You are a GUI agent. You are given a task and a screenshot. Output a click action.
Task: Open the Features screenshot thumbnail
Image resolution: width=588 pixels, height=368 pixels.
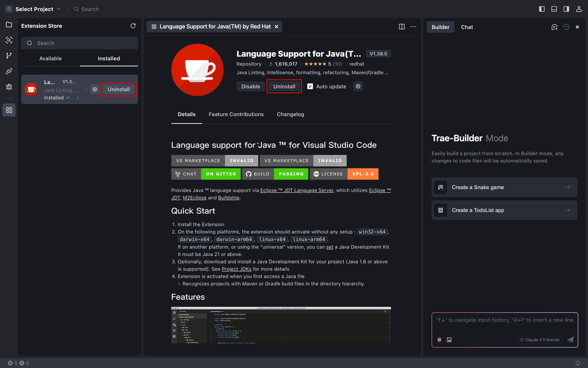[281, 325]
